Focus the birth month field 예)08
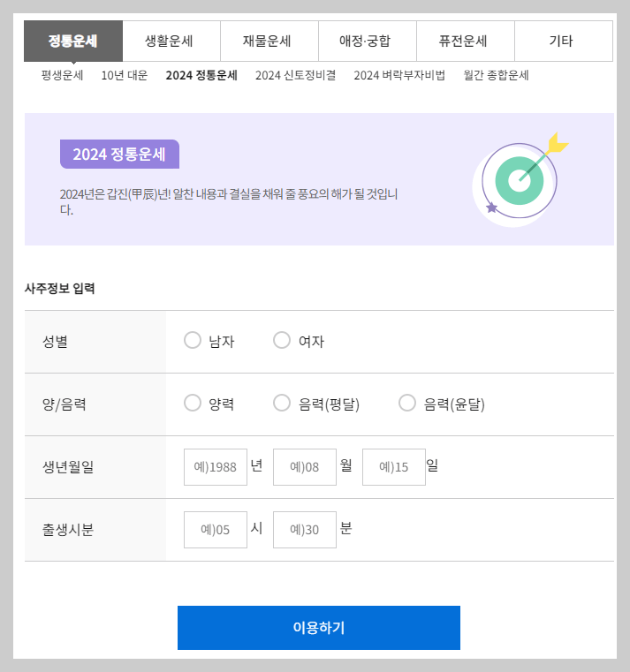630x672 pixels. (305, 467)
